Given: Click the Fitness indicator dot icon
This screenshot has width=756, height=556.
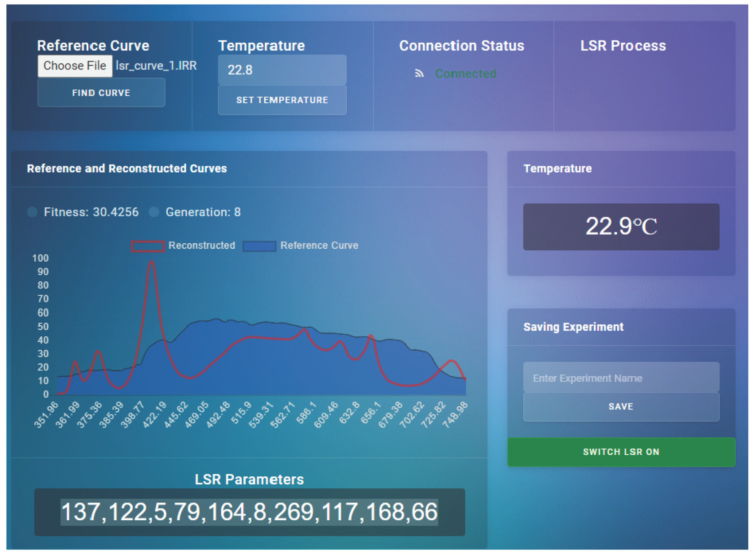Looking at the screenshot, I should click(32, 212).
